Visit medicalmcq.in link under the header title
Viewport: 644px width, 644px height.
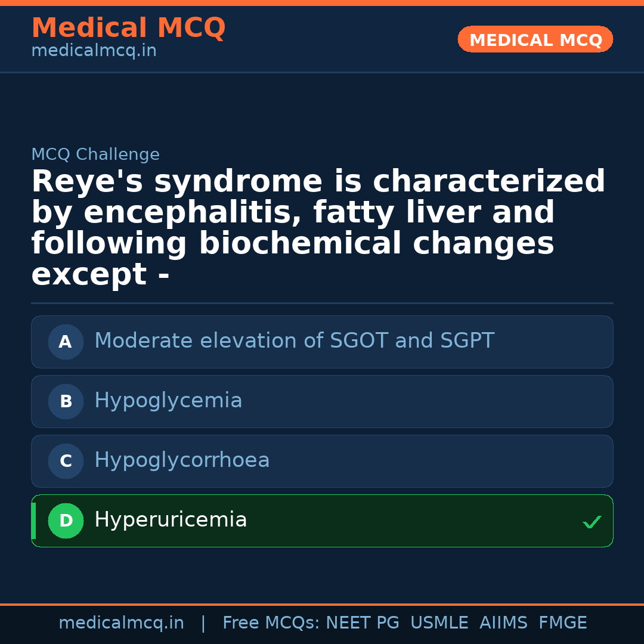pyautogui.click(x=94, y=51)
